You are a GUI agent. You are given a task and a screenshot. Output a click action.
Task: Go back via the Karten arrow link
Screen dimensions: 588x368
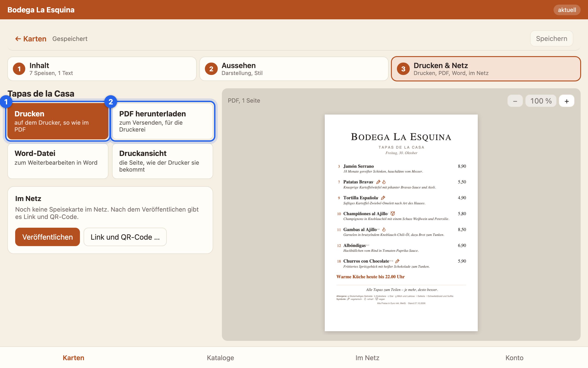pos(31,39)
